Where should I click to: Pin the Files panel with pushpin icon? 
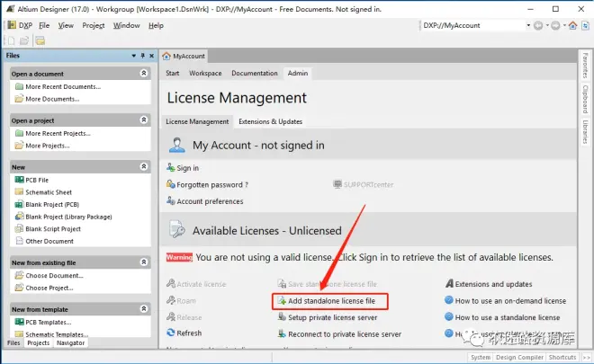tap(143, 56)
